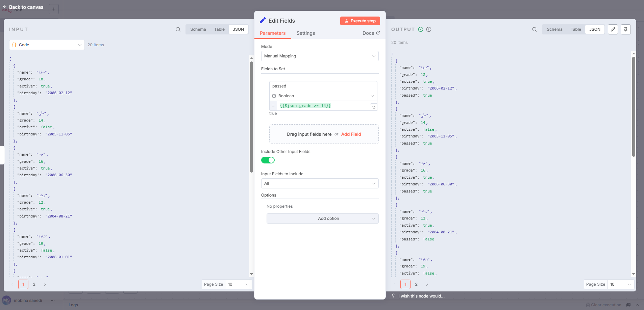This screenshot has height=310, width=644.
Task: Open the Boolean type dropdown
Action: [x=323, y=96]
